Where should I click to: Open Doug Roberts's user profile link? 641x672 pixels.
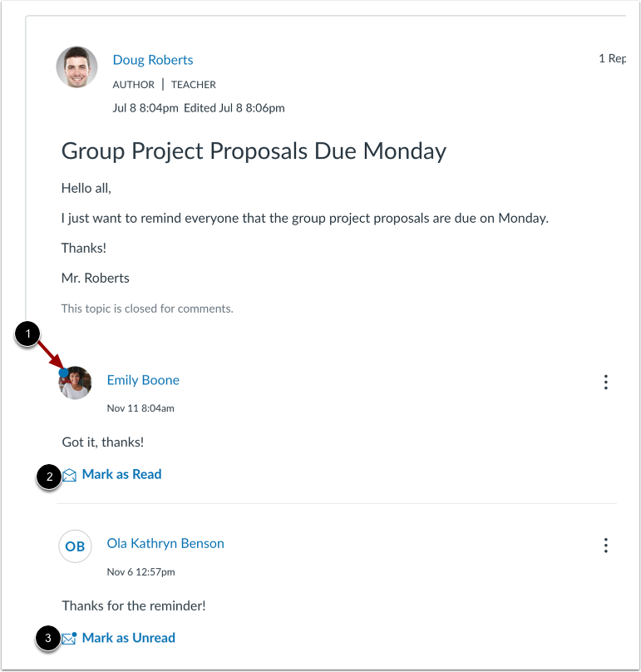click(152, 59)
